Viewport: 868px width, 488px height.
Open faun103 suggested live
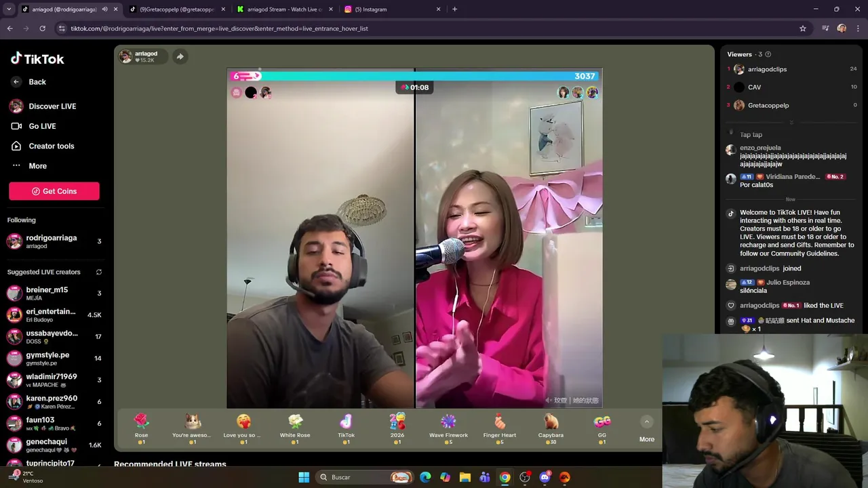click(x=54, y=423)
